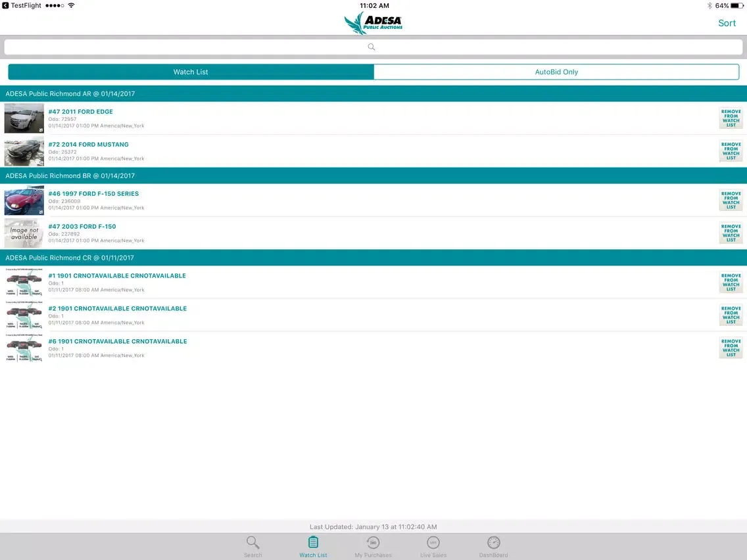
Task: Open thumbnail for lot #1 1901 CRNOTAVAILABLE
Action: point(24,282)
